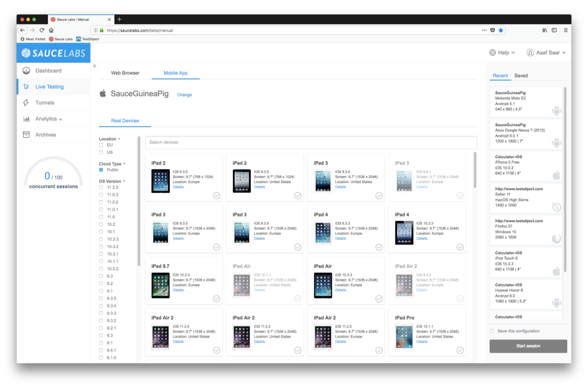Select the first iPad 2 checkmark, iOS 9.3.5 Europe
The height and width of the screenshot is (392, 588).
pyautogui.click(x=217, y=195)
